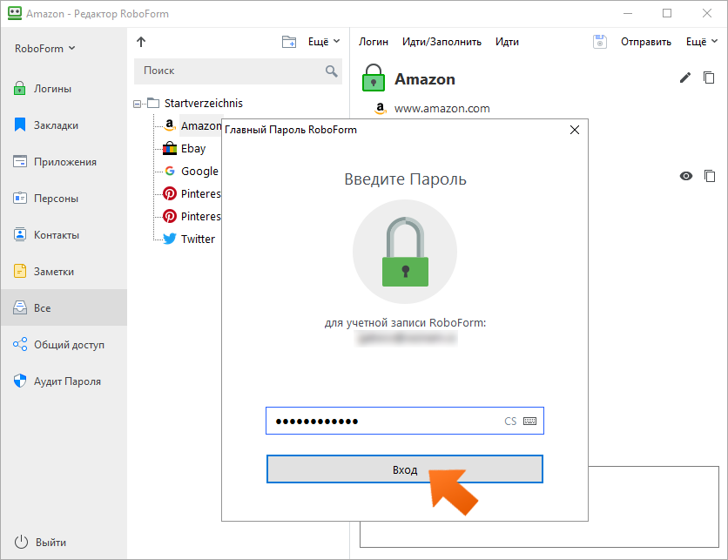Go up one folder level

point(141,42)
